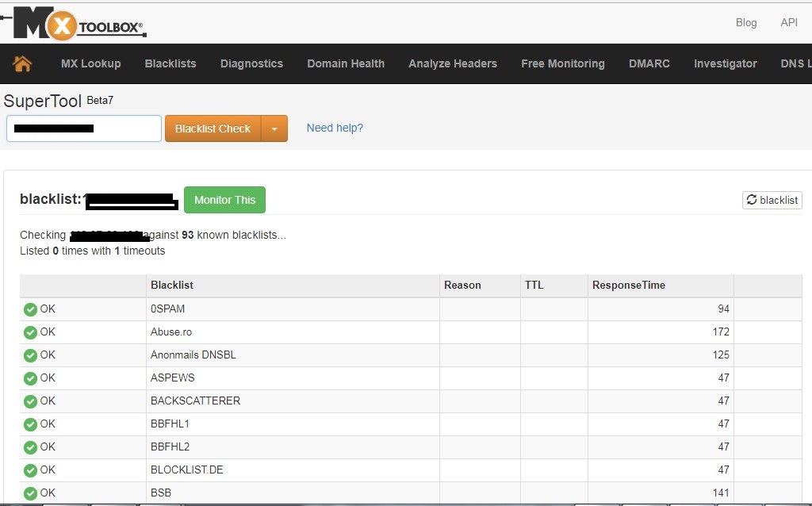Click the response time value 141
Viewport: 812px width, 506px height.
pos(721,493)
